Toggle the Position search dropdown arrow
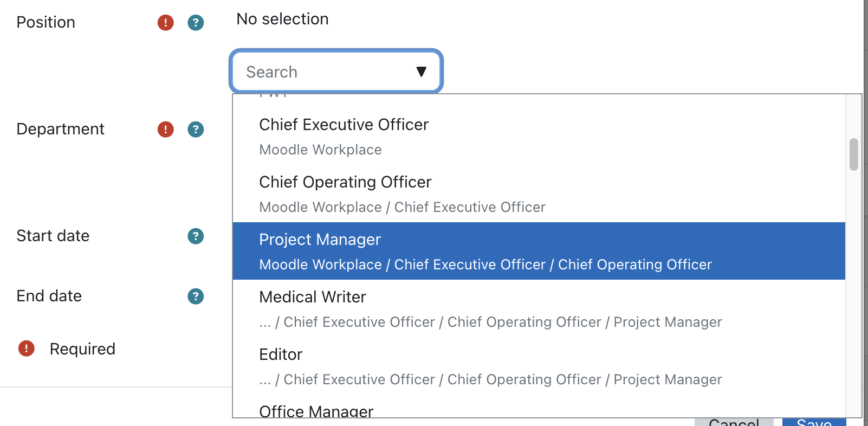The image size is (868, 426). click(x=421, y=72)
